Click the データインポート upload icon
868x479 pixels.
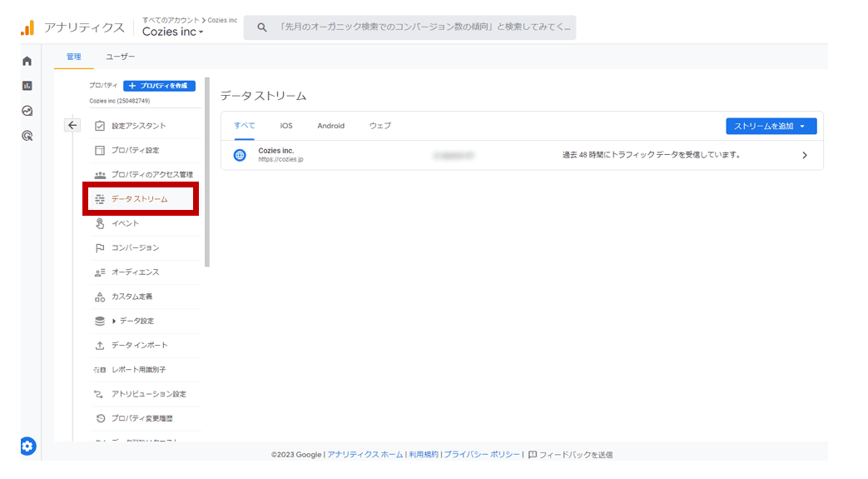click(100, 346)
